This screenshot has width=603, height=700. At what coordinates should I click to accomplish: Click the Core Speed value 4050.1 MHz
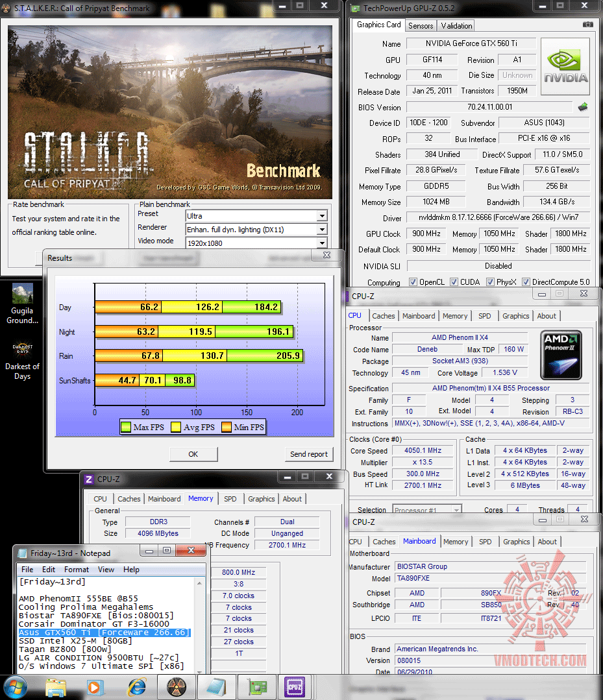(x=423, y=450)
